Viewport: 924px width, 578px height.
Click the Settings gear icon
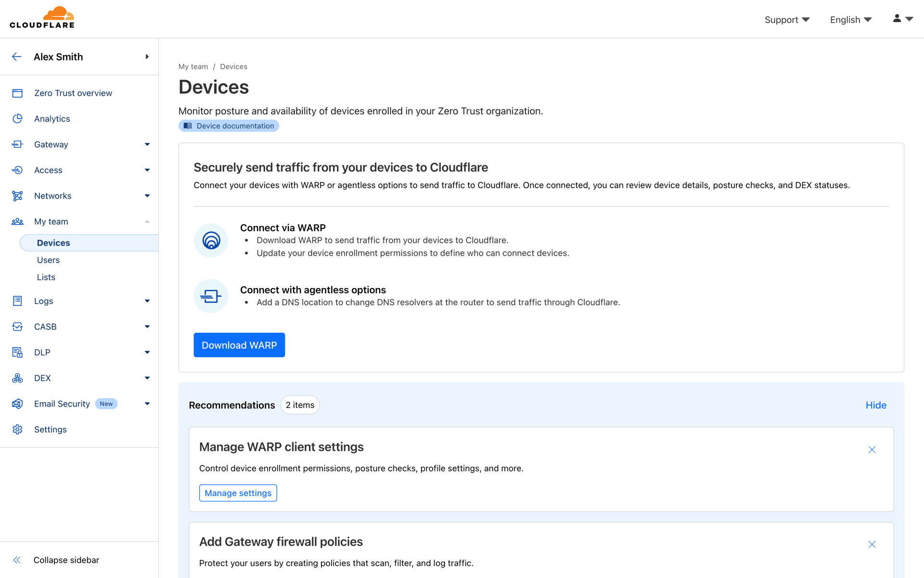point(17,430)
